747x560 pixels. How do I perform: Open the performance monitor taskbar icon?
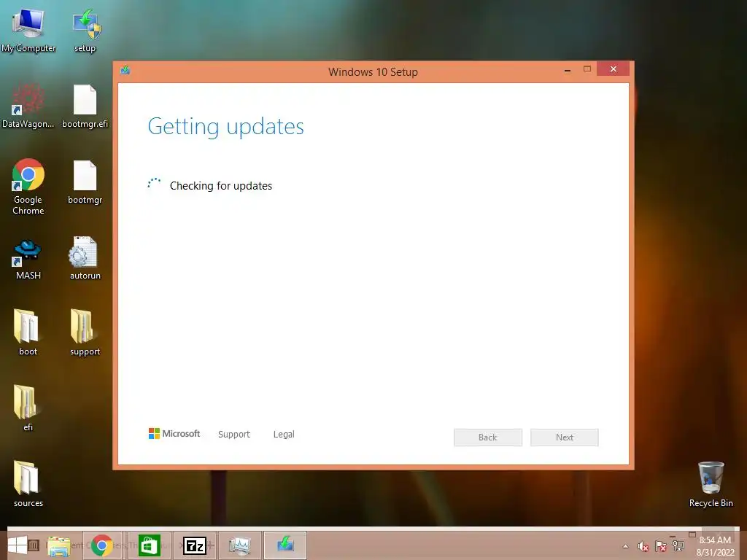coord(239,545)
